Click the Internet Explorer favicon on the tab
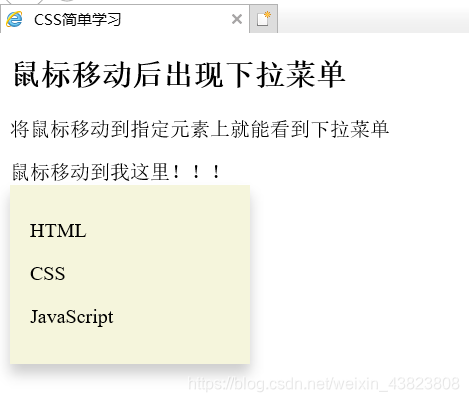This screenshot has width=469, height=402. (14, 19)
